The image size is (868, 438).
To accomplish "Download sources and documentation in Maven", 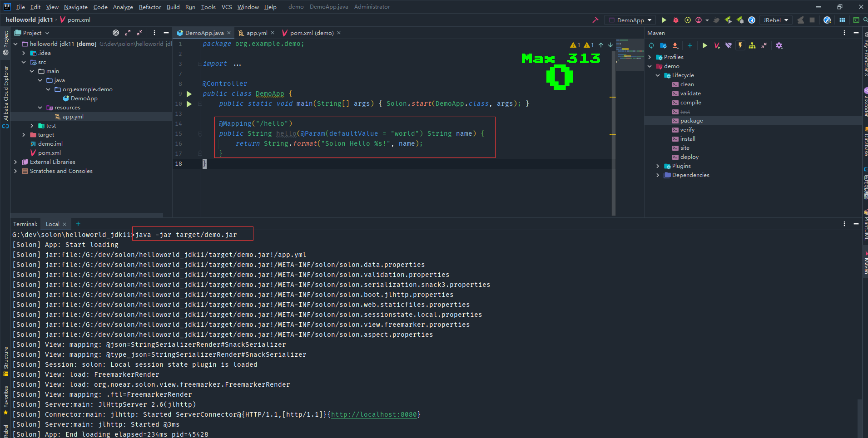I will [x=675, y=45].
